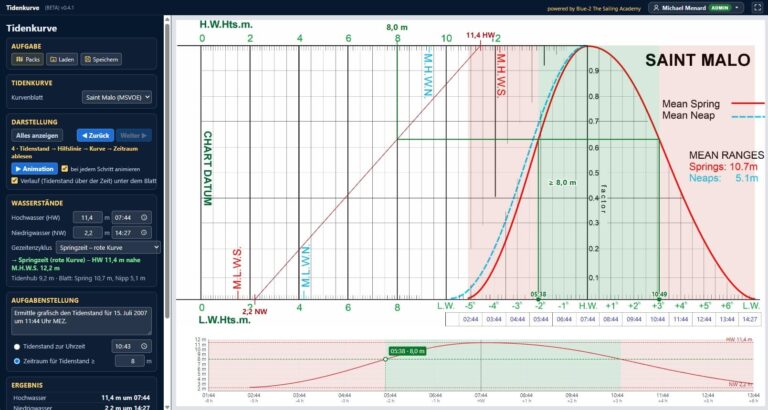This screenshot has width=768, height=410.
Task: Select 'Zeitraum für Tidenstand' radio option
Action: tap(17, 361)
